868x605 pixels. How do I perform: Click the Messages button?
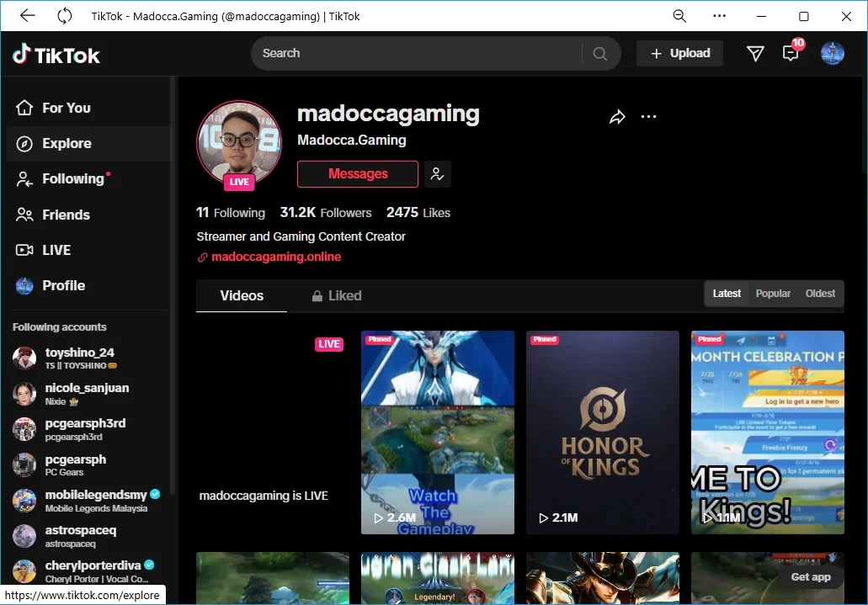[x=358, y=174]
